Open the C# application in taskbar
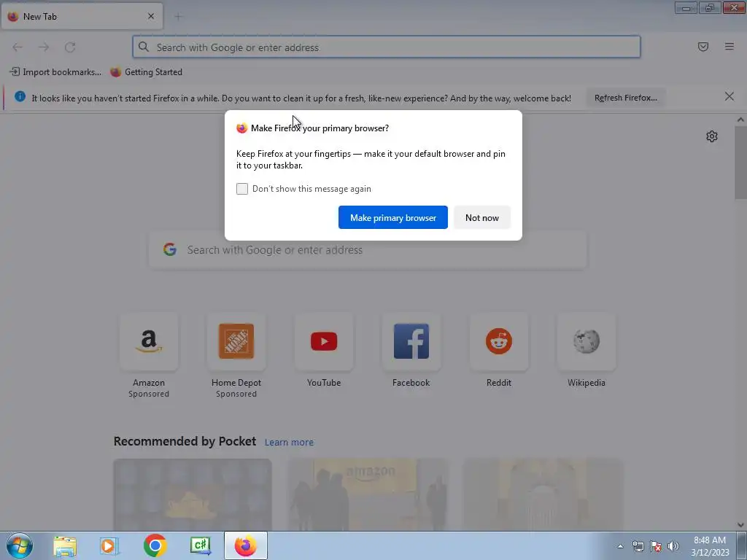This screenshot has width=747, height=560. 201,545
